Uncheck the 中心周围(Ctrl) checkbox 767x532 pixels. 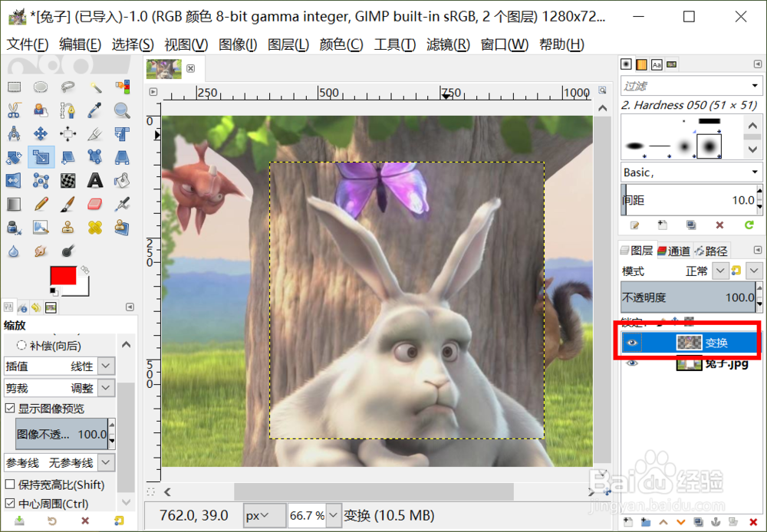(x=10, y=503)
